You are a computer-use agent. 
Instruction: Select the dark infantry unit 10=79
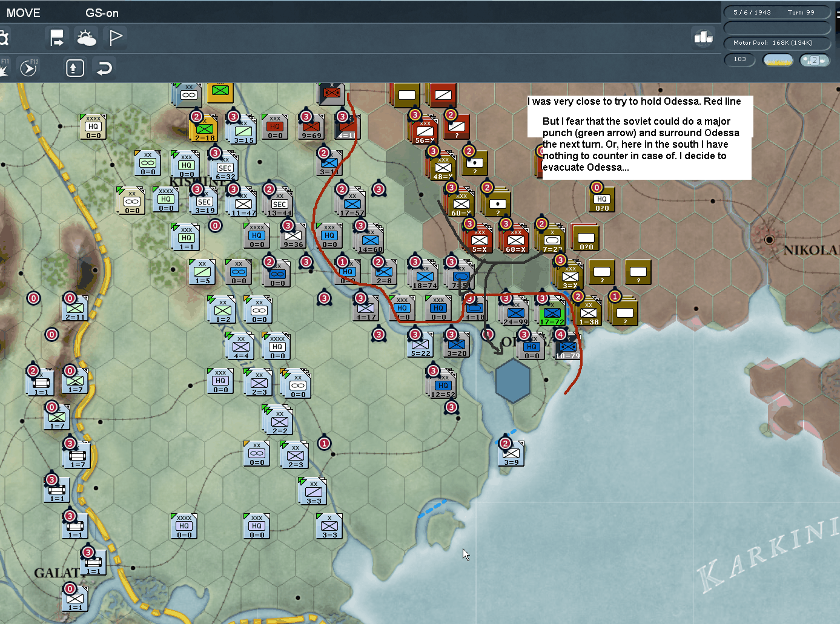click(568, 347)
